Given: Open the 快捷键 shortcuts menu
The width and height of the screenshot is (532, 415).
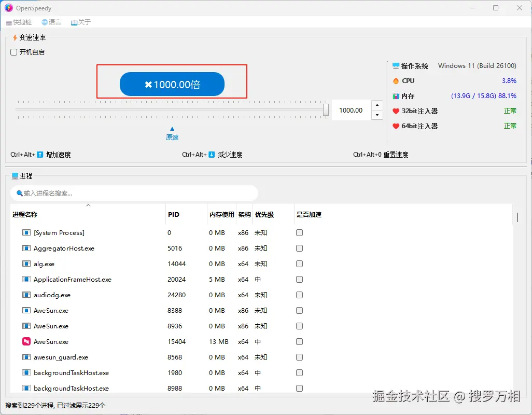Looking at the screenshot, I should pyautogui.click(x=19, y=22).
